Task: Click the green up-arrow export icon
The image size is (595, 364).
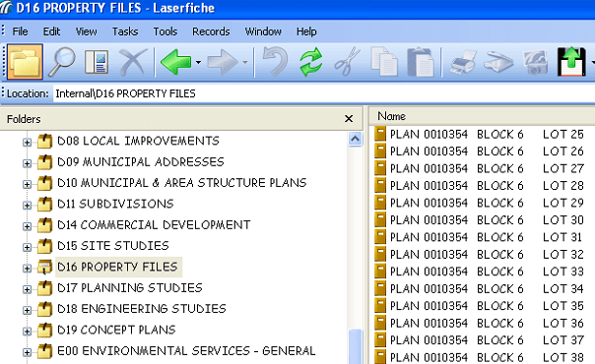Action: pos(571,62)
